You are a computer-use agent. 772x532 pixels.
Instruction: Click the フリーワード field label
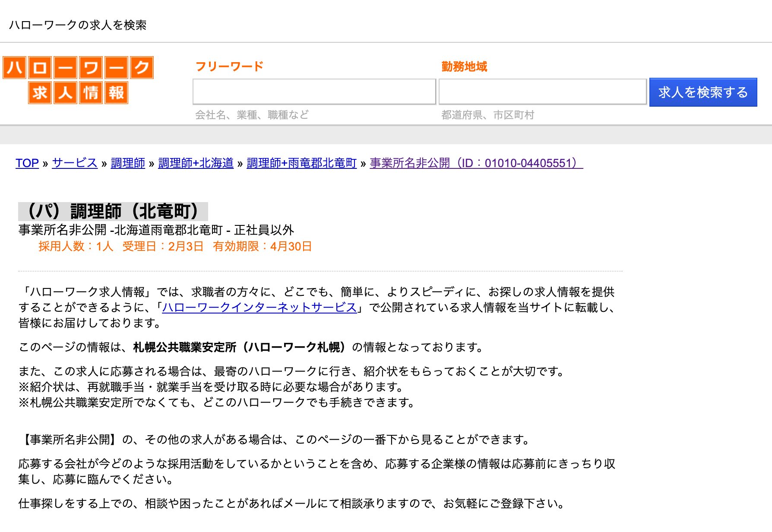click(229, 66)
